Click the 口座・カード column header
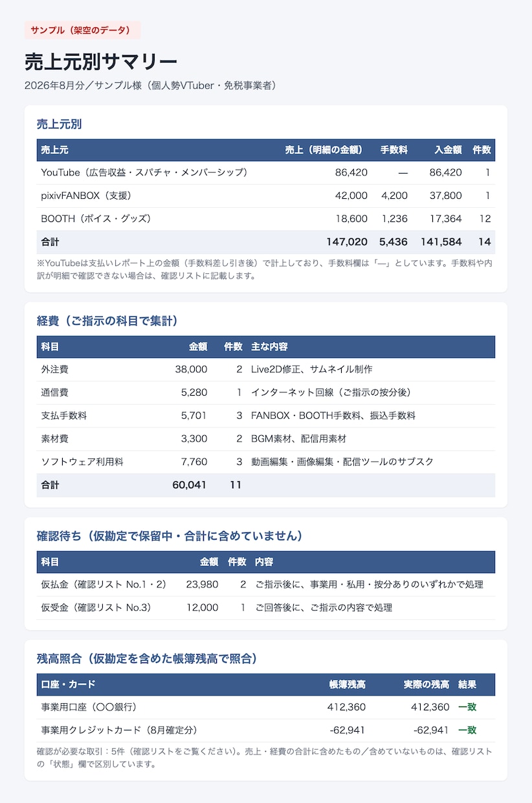Screen dimensions: 532x803 tap(68, 684)
